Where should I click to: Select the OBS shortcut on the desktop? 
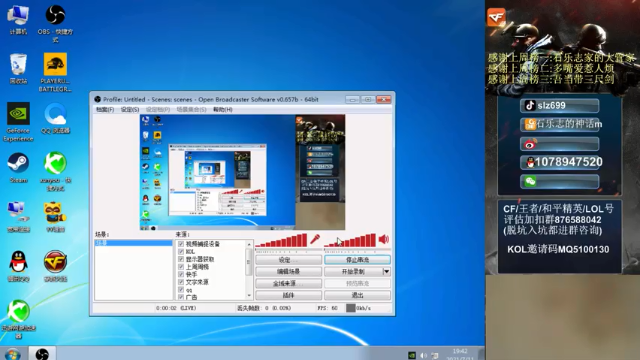click(x=55, y=24)
